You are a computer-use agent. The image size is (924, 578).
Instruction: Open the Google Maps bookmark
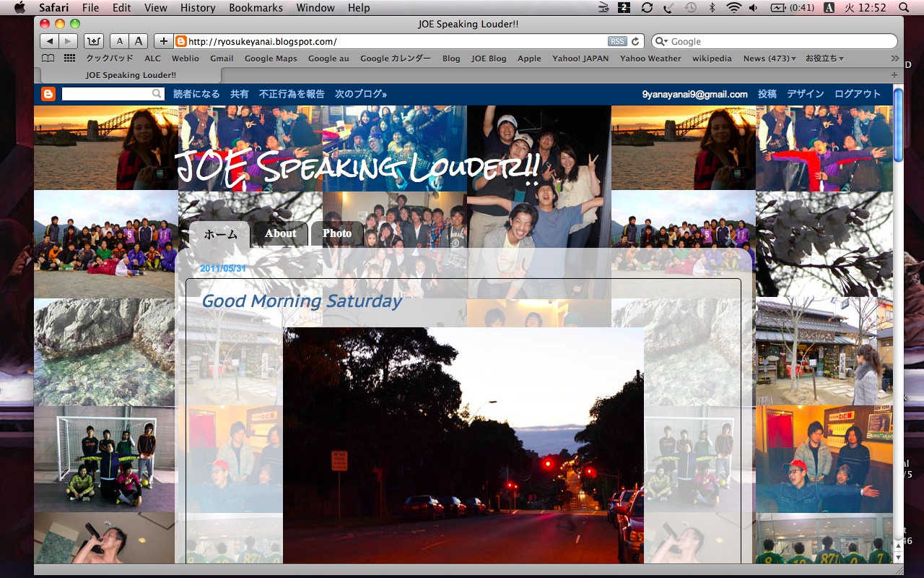[x=271, y=59]
